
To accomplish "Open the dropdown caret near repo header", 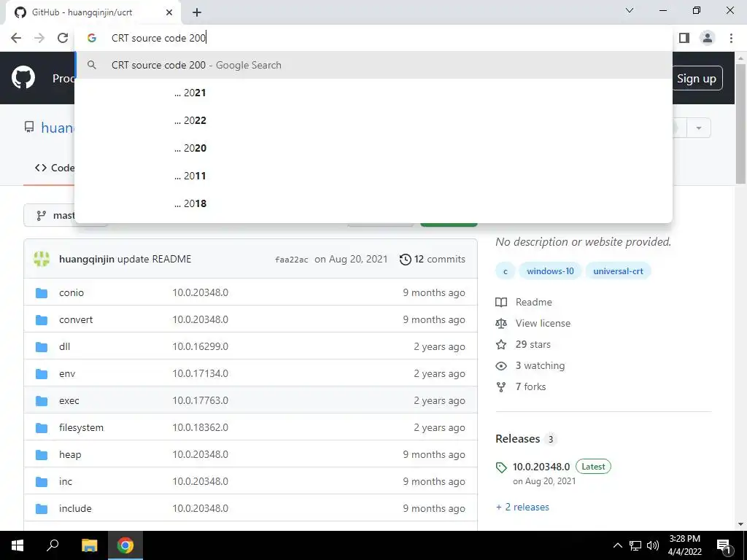I will [x=699, y=128].
